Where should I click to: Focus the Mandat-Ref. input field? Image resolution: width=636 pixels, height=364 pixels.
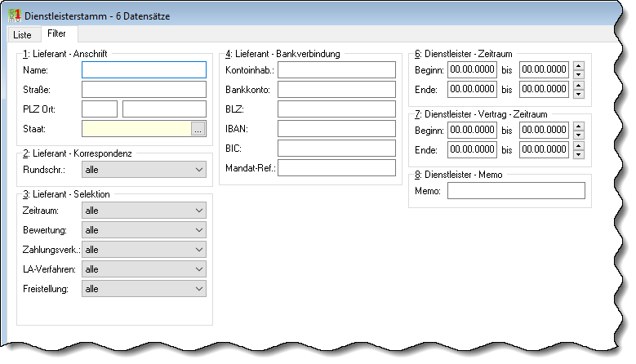click(x=336, y=167)
